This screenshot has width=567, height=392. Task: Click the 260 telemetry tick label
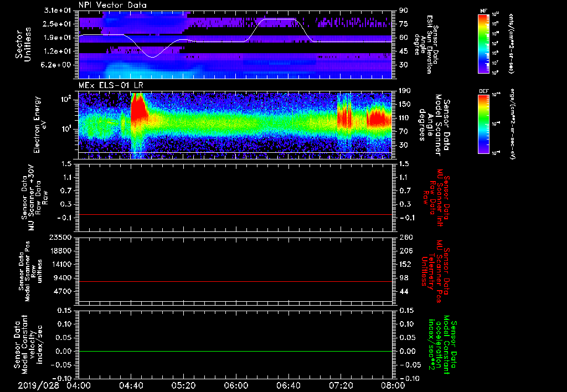pyautogui.click(x=405, y=238)
